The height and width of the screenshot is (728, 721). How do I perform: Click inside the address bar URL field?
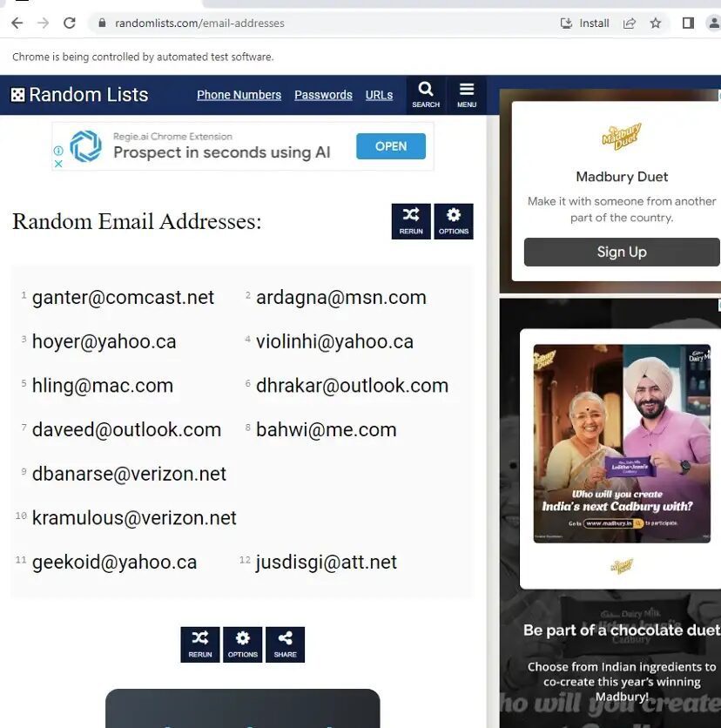[200, 23]
